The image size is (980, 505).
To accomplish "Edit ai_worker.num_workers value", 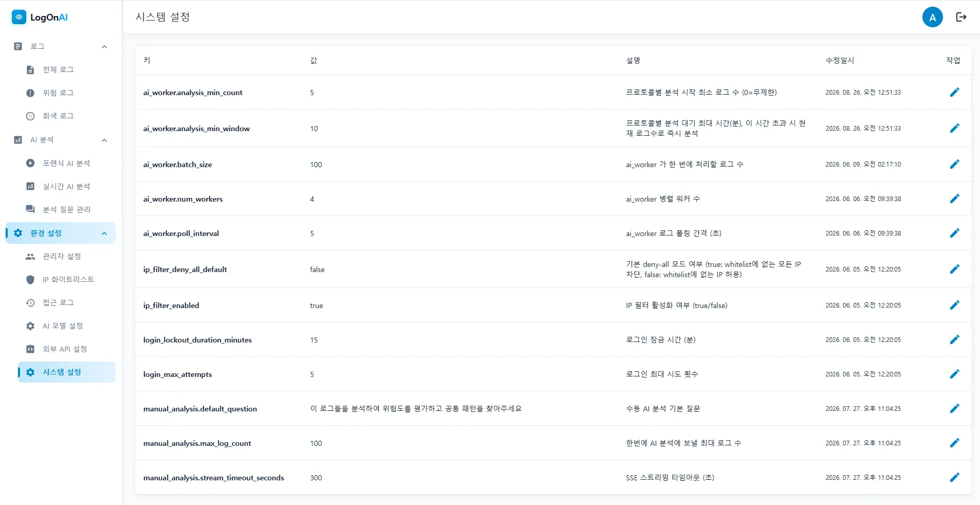I will pos(954,199).
